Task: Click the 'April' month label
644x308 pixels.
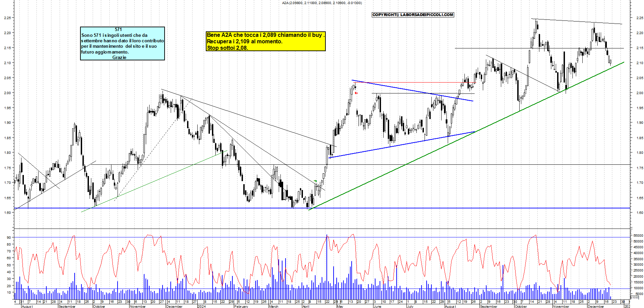Action: tap(306, 306)
